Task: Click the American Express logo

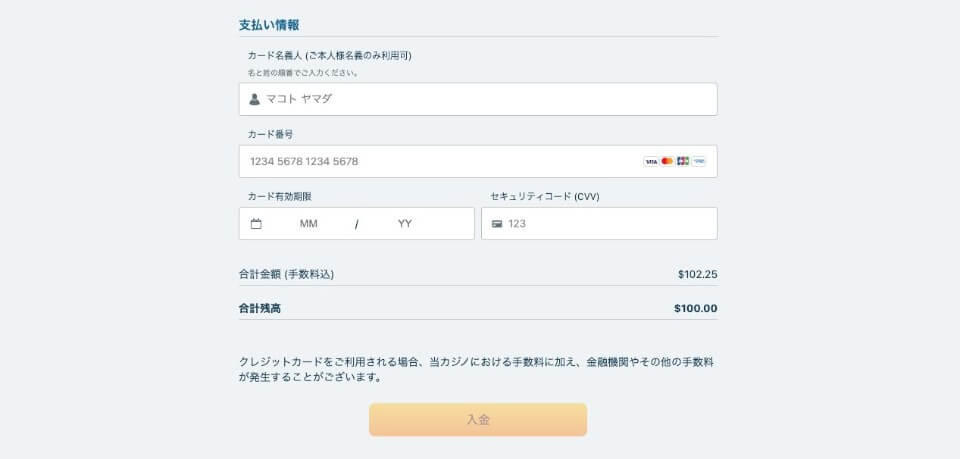Action: pyautogui.click(x=699, y=162)
